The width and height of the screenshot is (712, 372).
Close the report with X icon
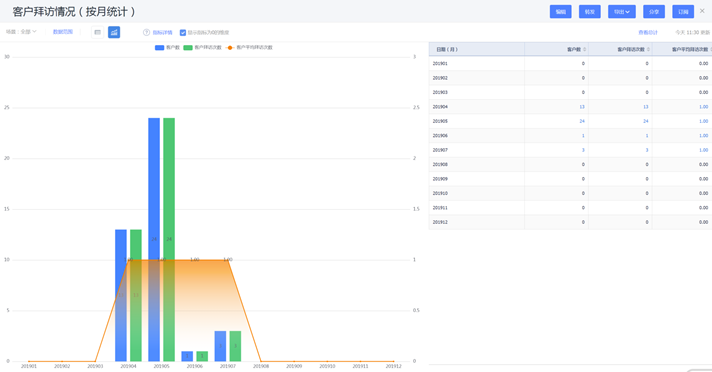[702, 11]
